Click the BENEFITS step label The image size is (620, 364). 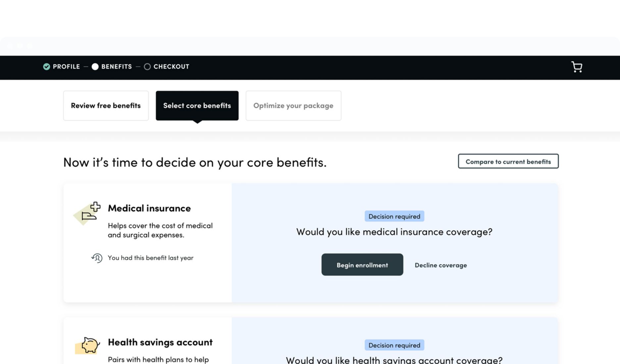[117, 67]
